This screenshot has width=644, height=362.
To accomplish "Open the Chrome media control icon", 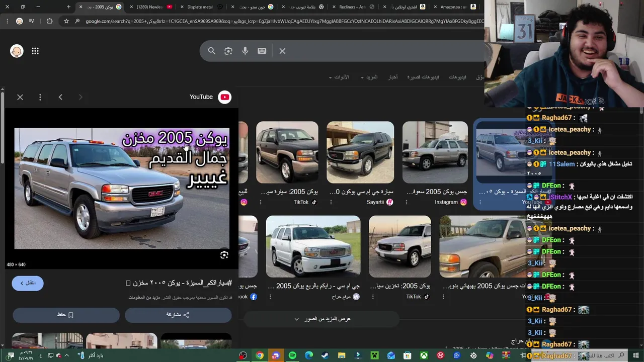I will tap(32, 21).
